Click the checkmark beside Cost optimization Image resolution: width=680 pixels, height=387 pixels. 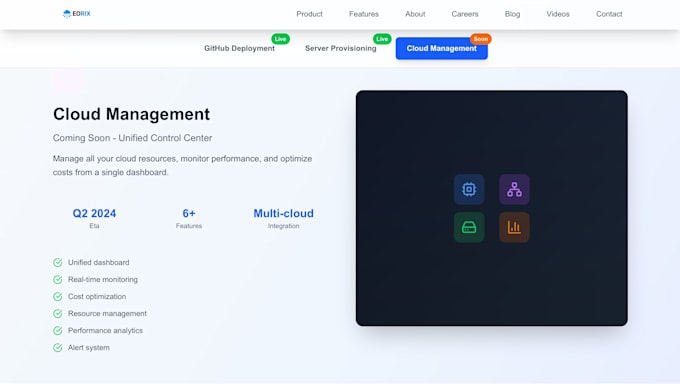(58, 296)
